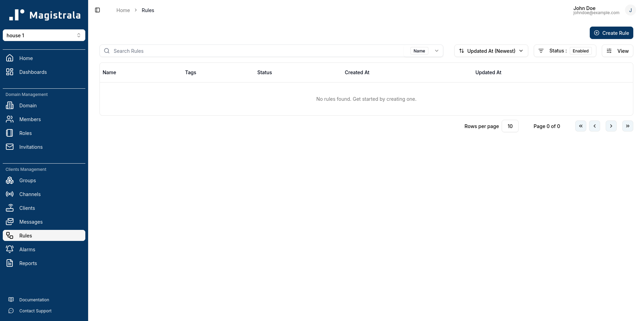Open the Invitations page

click(31, 147)
